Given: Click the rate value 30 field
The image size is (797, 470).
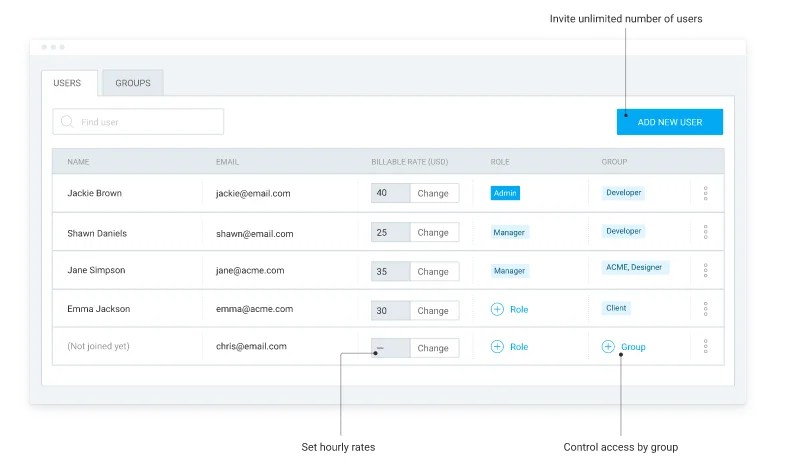Looking at the screenshot, I should tap(390, 310).
